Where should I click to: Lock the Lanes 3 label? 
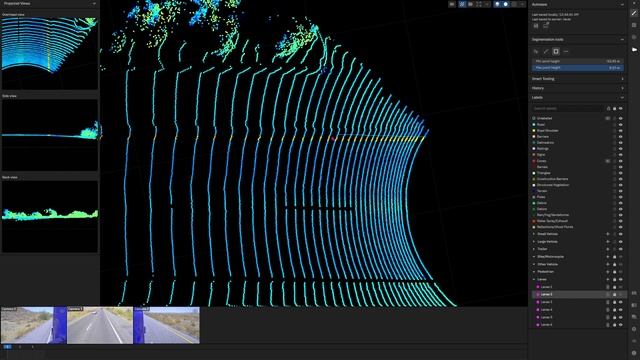point(614,302)
